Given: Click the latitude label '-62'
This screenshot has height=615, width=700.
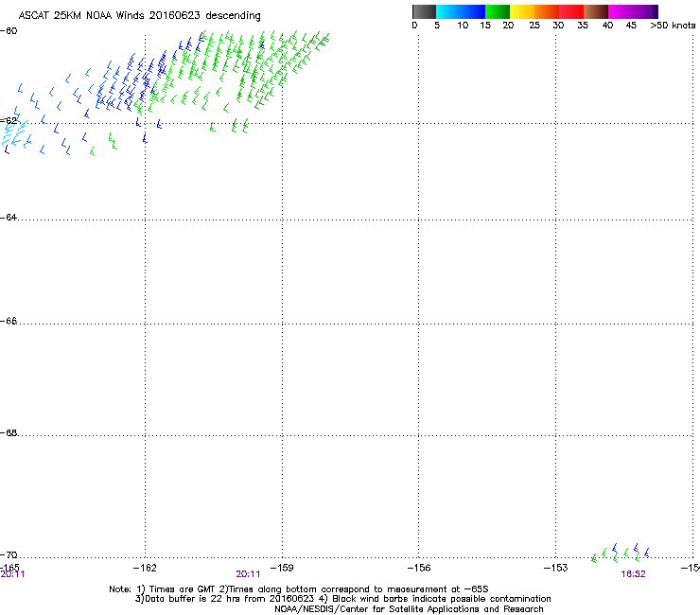Looking at the screenshot, I should [9, 120].
